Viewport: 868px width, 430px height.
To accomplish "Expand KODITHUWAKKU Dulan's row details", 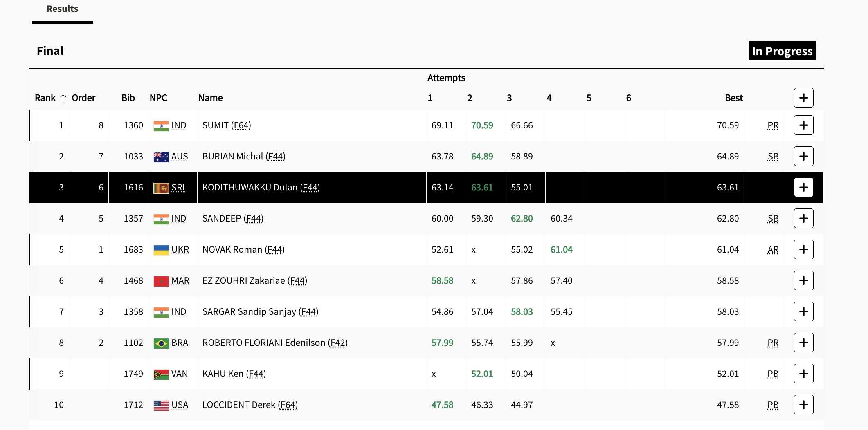I will point(803,187).
